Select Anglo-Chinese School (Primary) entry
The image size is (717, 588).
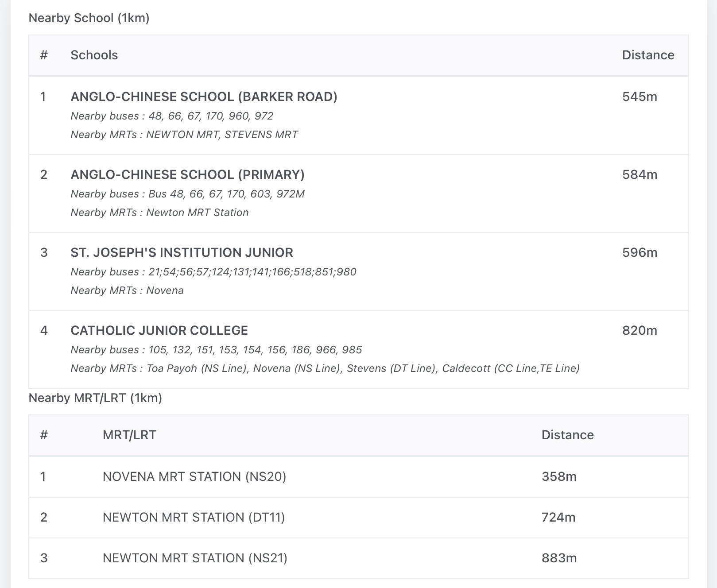pos(187,174)
